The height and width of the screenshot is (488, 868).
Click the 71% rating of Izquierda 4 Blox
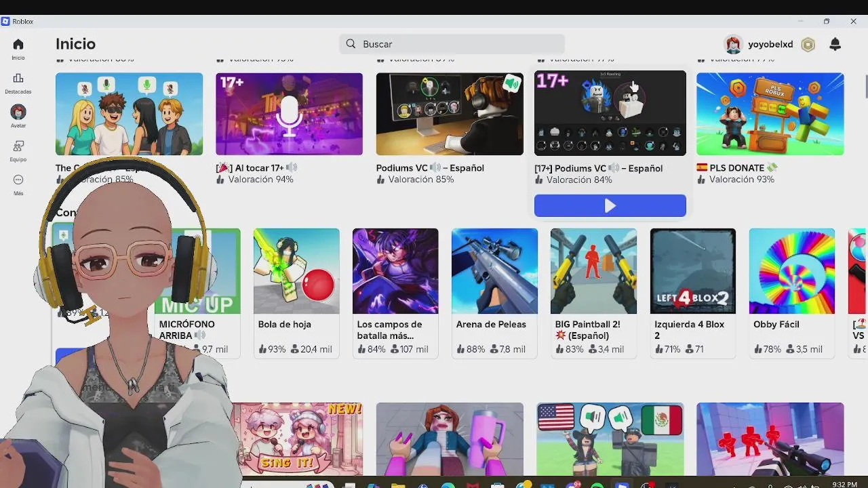point(667,350)
